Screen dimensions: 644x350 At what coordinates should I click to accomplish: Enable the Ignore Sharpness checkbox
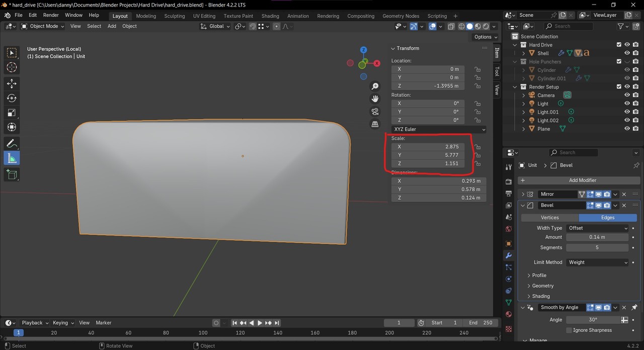pyautogui.click(x=569, y=330)
